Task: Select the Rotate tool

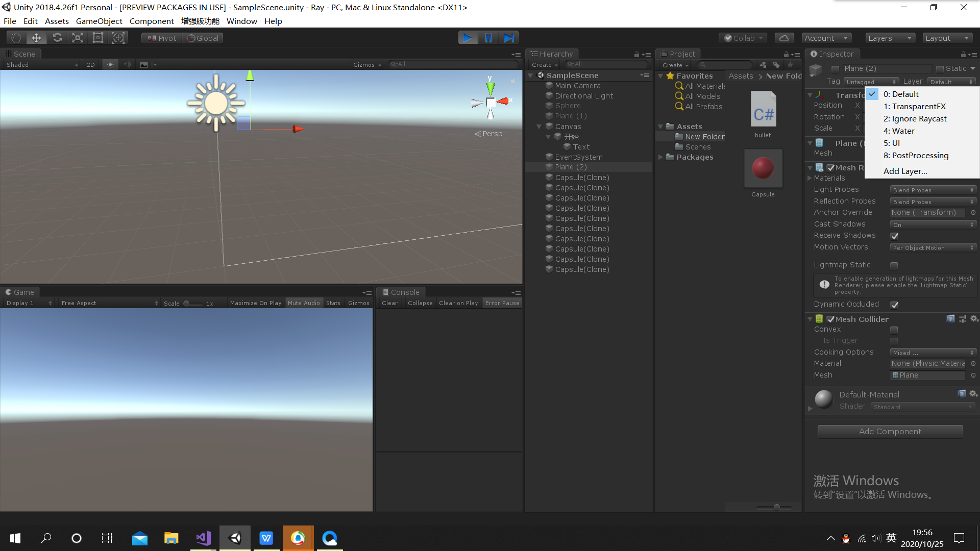Action: [57, 37]
